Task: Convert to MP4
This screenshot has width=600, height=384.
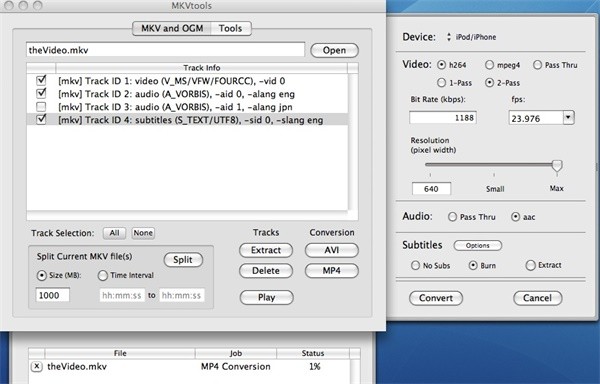Action: point(332,271)
